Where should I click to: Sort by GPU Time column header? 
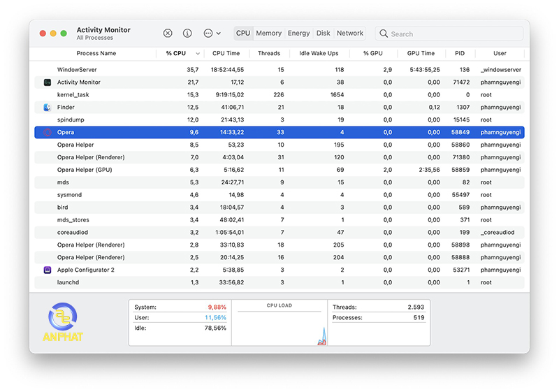pos(421,53)
